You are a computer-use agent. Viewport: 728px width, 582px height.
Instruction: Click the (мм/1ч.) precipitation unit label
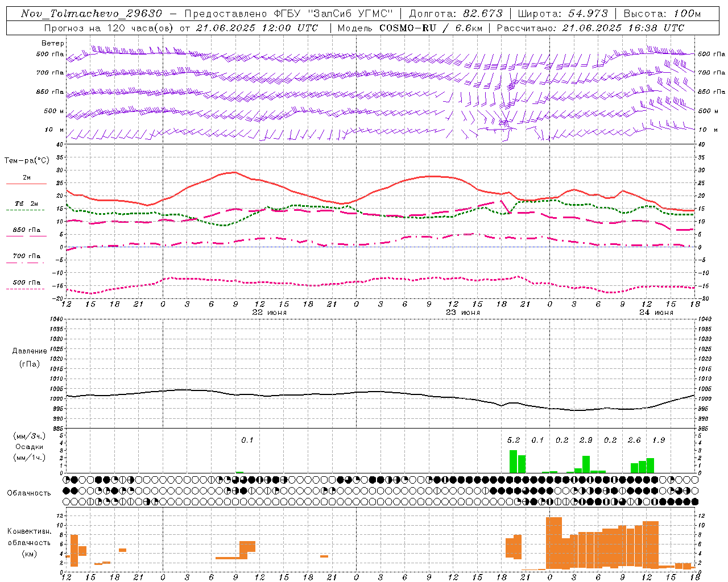pyautogui.click(x=30, y=458)
